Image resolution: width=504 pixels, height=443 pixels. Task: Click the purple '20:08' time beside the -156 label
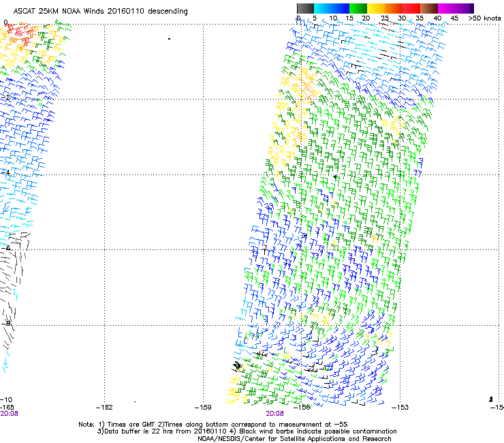[x=275, y=414]
